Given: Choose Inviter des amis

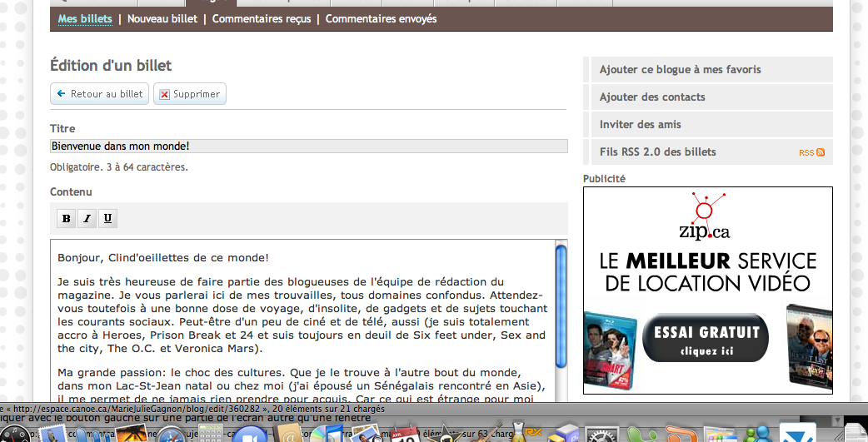Looking at the screenshot, I should click(640, 125).
